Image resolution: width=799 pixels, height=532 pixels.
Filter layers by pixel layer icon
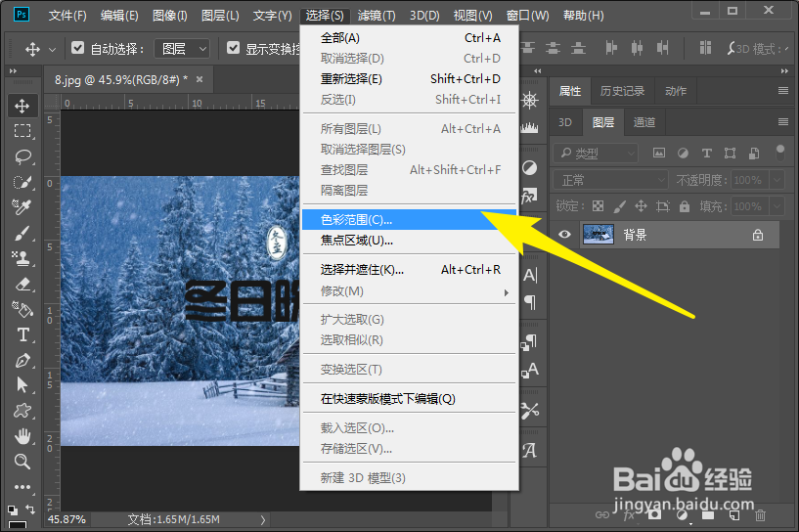pos(659,153)
